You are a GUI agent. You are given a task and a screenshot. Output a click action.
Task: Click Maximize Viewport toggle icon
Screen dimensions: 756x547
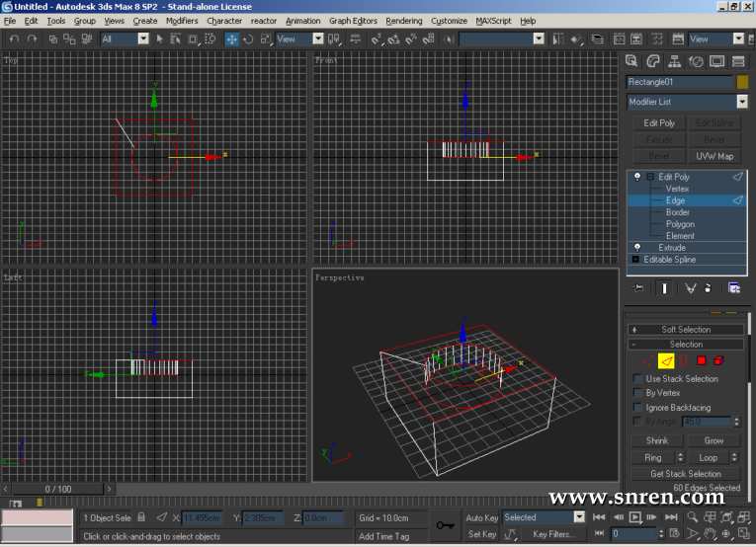(x=743, y=533)
